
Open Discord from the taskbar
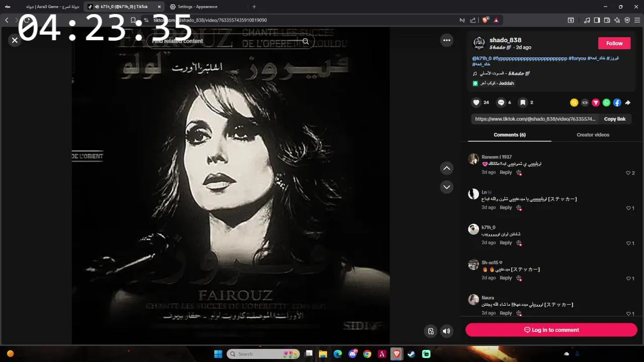pyautogui.click(x=352, y=354)
